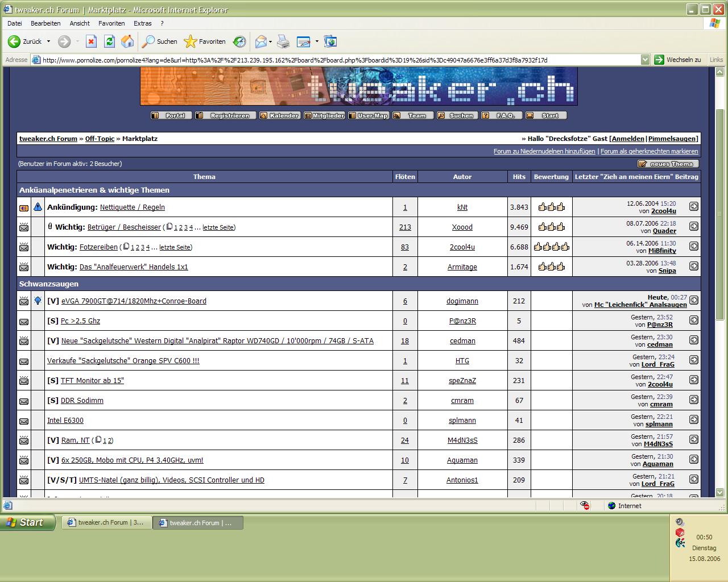Open the Suchen search toolbar button
This screenshot has width=728, height=582.
(160, 41)
